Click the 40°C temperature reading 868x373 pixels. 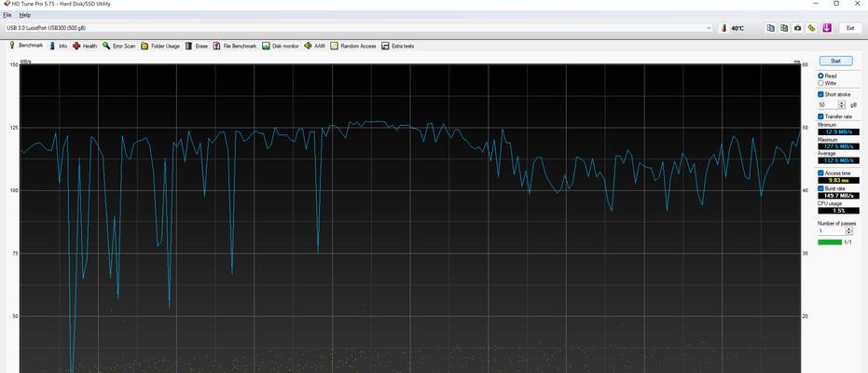pyautogui.click(x=737, y=28)
